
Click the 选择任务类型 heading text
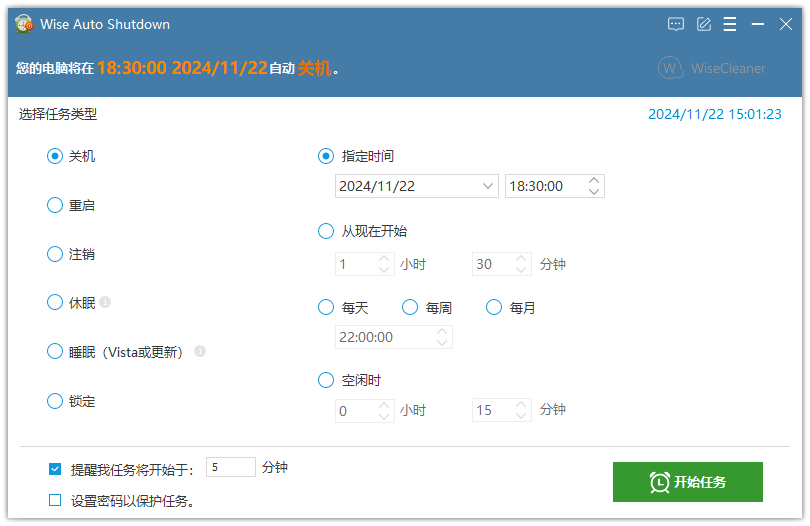[58, 114]
